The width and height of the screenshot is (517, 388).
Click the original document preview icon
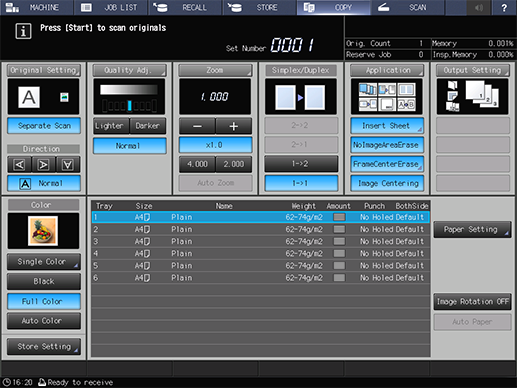pyautogui.click(x=29, y=97)
